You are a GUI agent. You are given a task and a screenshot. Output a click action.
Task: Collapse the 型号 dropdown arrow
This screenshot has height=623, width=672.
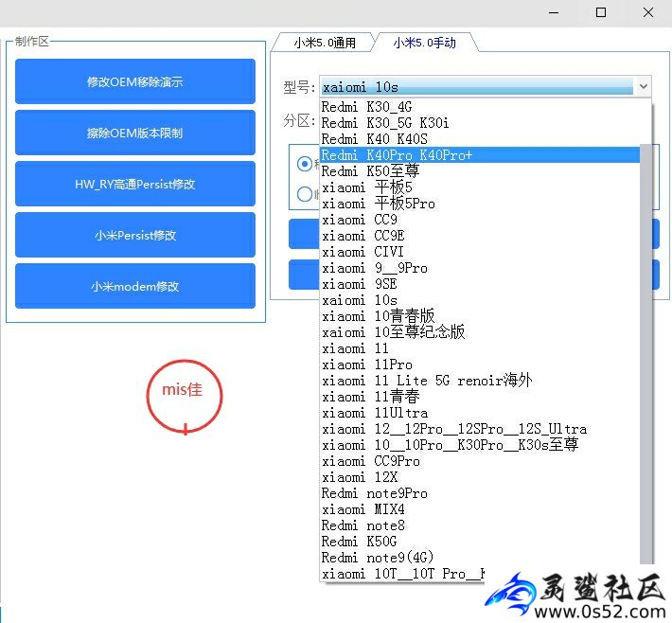pos(643,86)
